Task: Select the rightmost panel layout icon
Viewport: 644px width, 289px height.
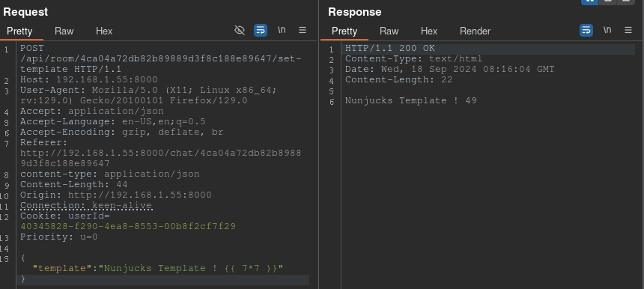Action: [x=625, y=1]
